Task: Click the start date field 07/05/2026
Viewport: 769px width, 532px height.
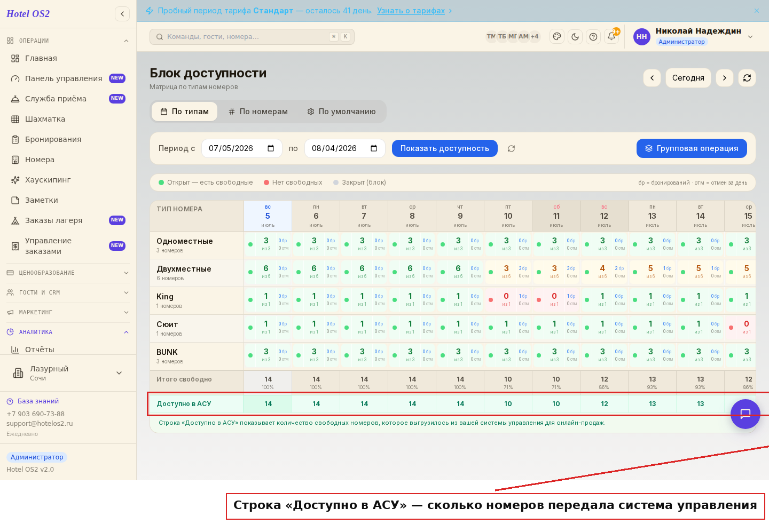Action: coord(241,148)
